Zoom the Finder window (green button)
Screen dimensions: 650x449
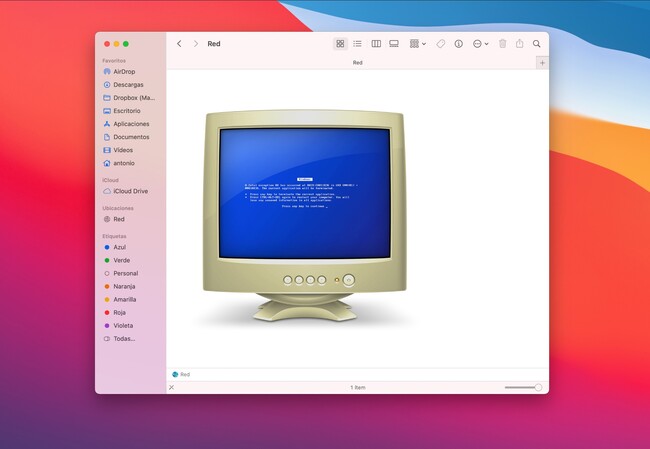(126, 44)
